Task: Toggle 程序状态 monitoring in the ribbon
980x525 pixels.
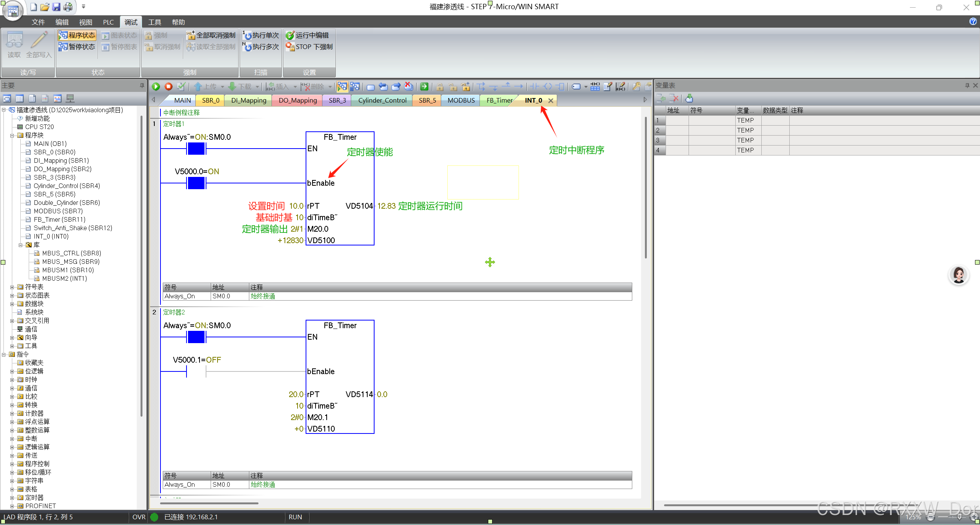Action: (77, 35)
